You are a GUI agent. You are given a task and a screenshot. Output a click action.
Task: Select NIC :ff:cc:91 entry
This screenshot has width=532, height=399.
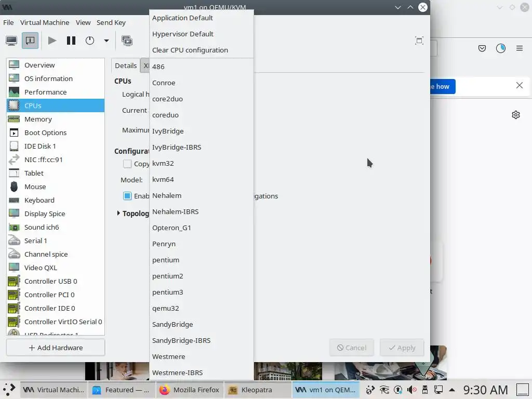[x=56, y=160]
